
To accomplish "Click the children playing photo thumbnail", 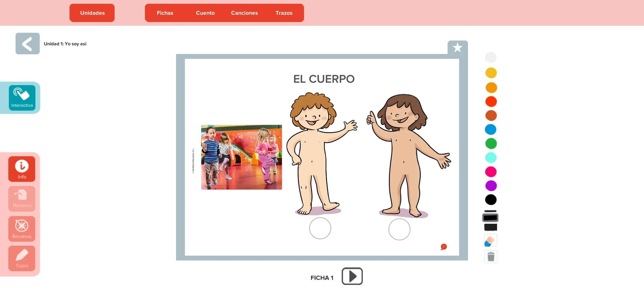I will (x=241, y=157).
